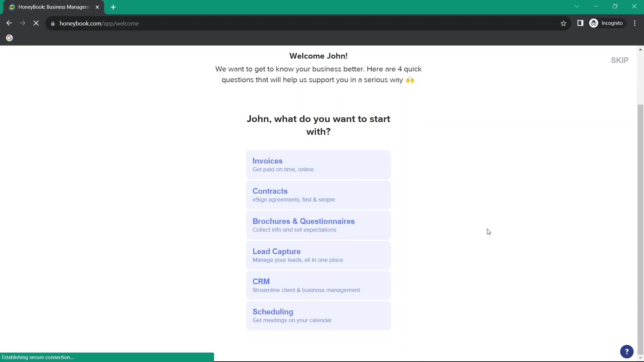Viewport: 644px width, 362px height.
Task: Skip the onboarding questions
Action: click(620, 60)
